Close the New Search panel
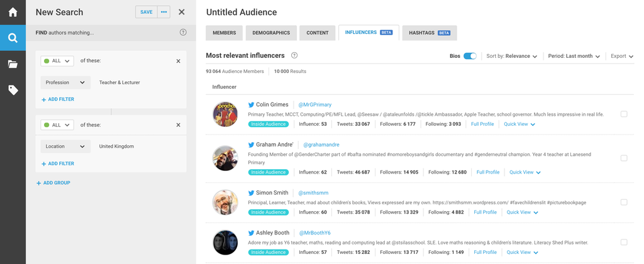This screenshot has height=264, width=644. (182, 12)
